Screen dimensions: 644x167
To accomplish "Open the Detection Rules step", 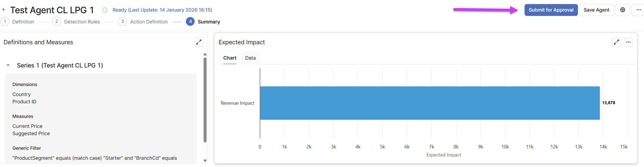I will 82,22.
